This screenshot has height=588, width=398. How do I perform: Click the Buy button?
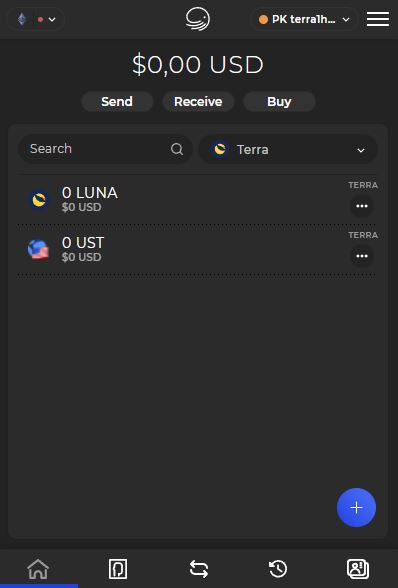[279, 102]
